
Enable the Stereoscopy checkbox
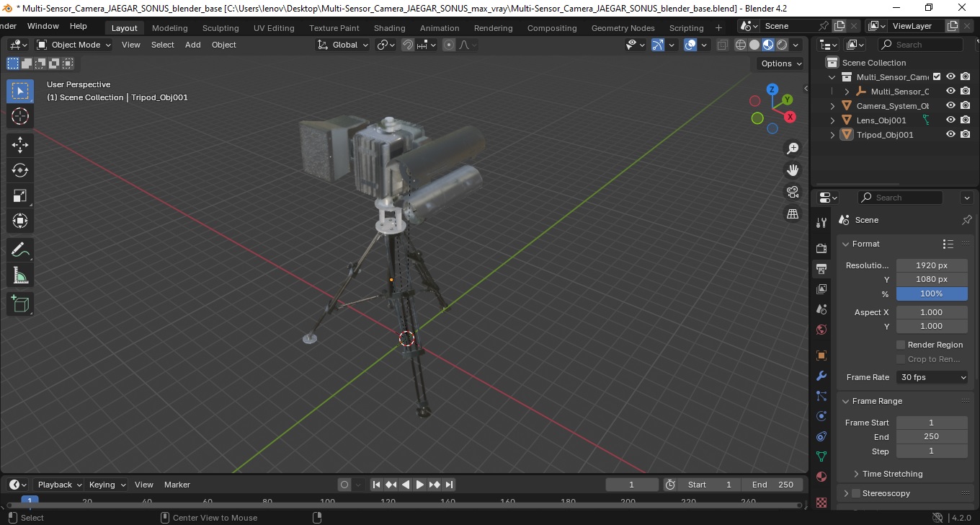pos(856,493)
